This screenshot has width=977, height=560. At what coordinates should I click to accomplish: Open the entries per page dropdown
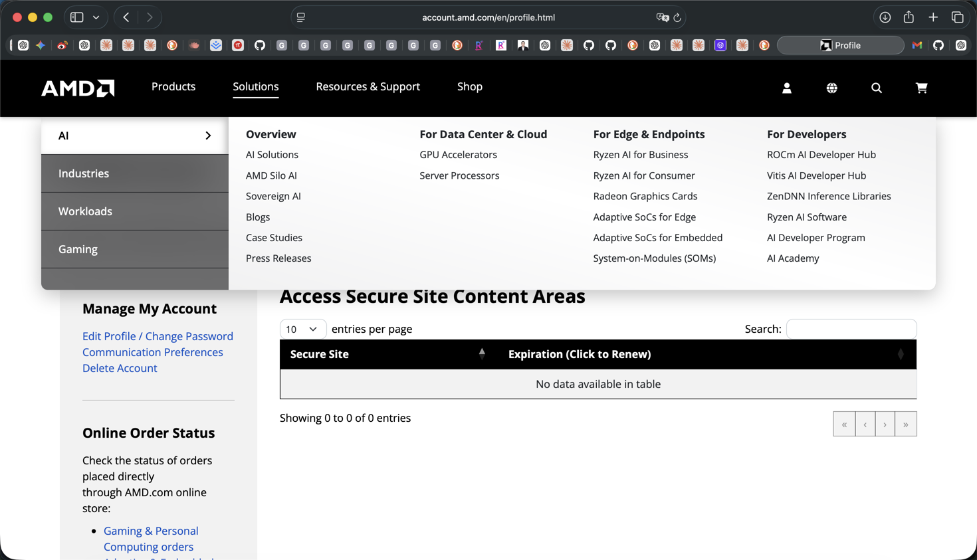302,329
